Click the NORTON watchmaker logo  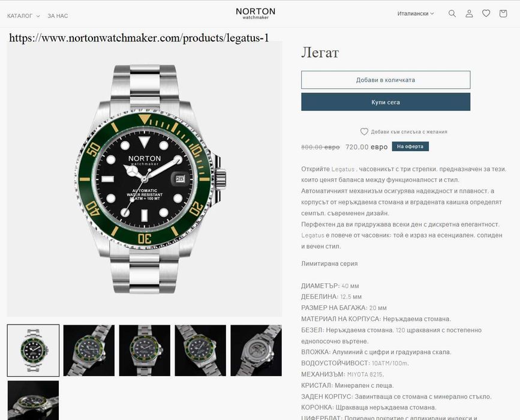[x=256, y=13]
